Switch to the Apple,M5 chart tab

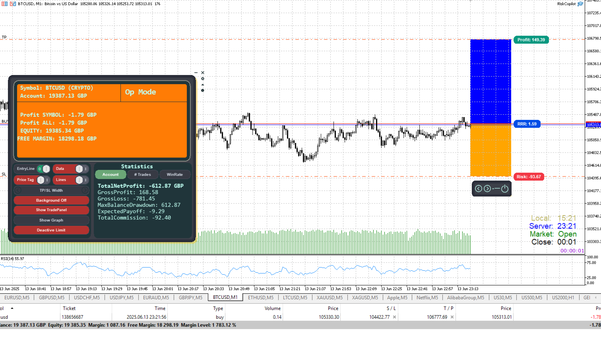[x=397, y=298]
